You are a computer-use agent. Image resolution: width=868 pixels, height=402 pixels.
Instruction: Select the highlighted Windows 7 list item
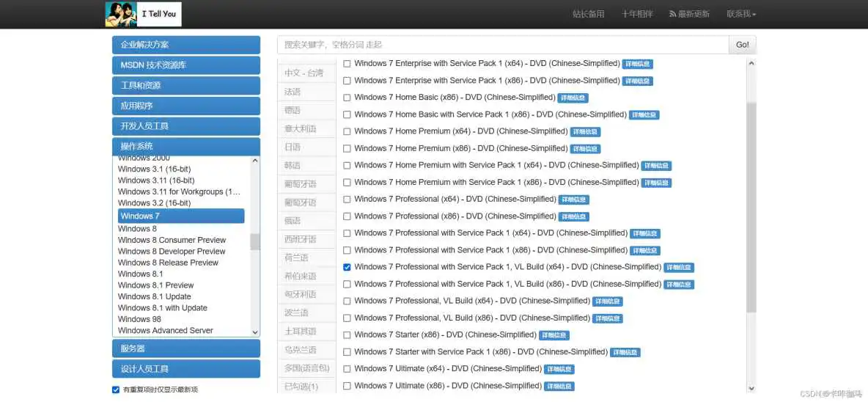(x=181, y=216)
